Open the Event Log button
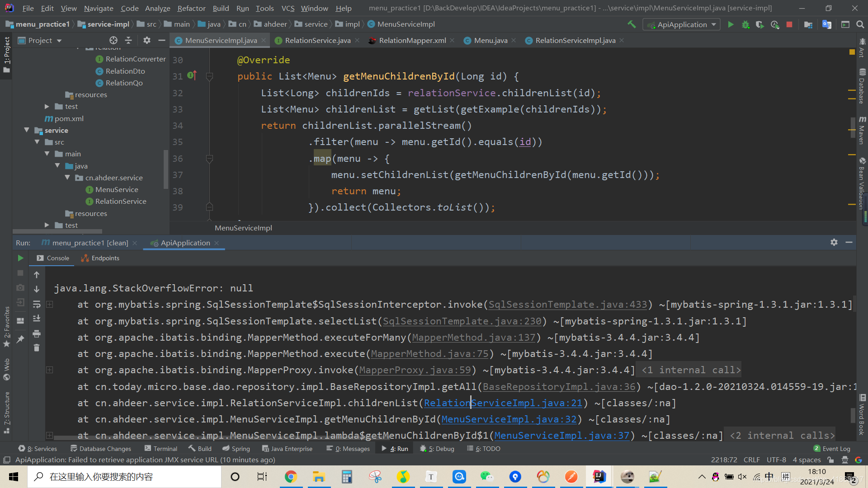This screenshot has height=488, width=868. pos(832,449)
